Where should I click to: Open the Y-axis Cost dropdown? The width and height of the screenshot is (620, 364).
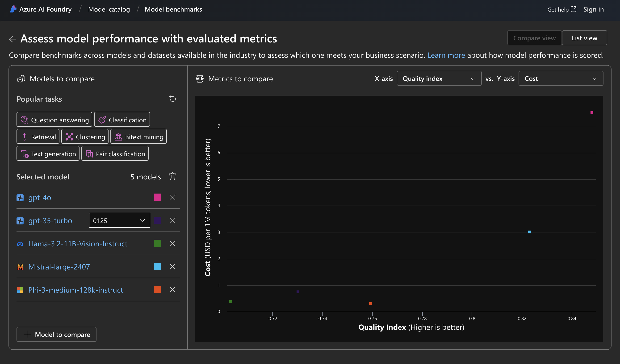point(561,79)
